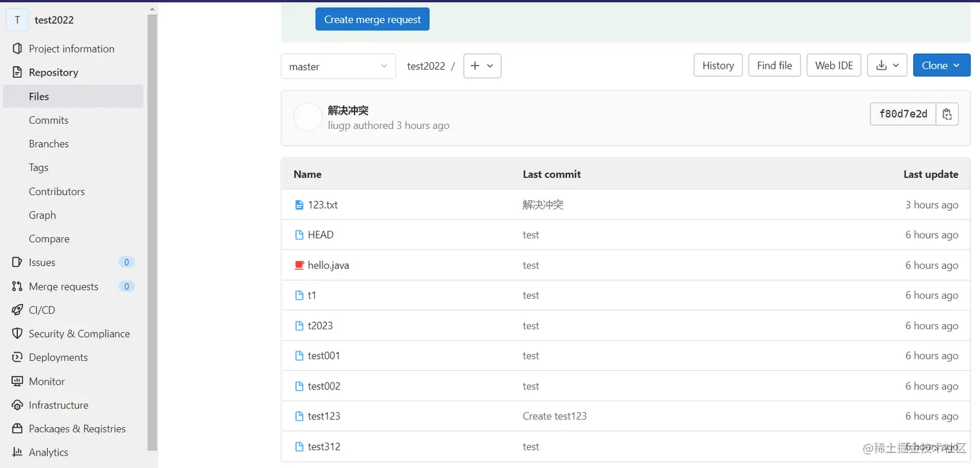Click the Project information icon in sidebar
Viewport: 980px width, 468px height.
17,49
